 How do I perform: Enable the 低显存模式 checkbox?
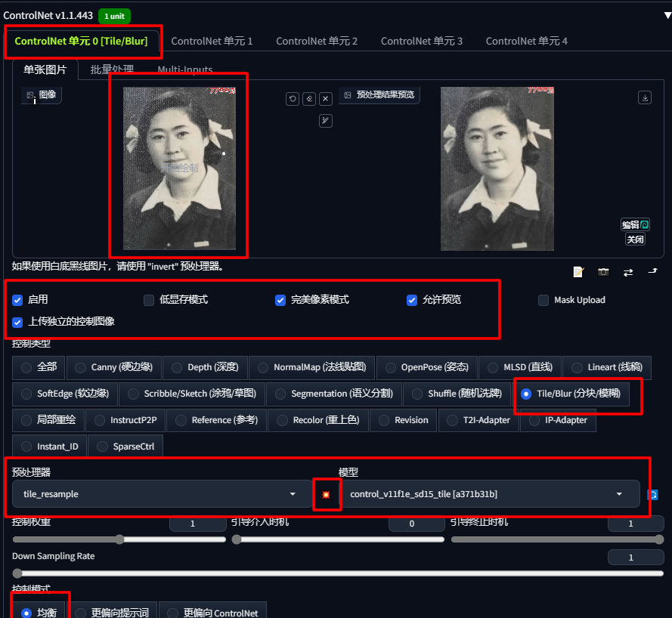(149, 300)
